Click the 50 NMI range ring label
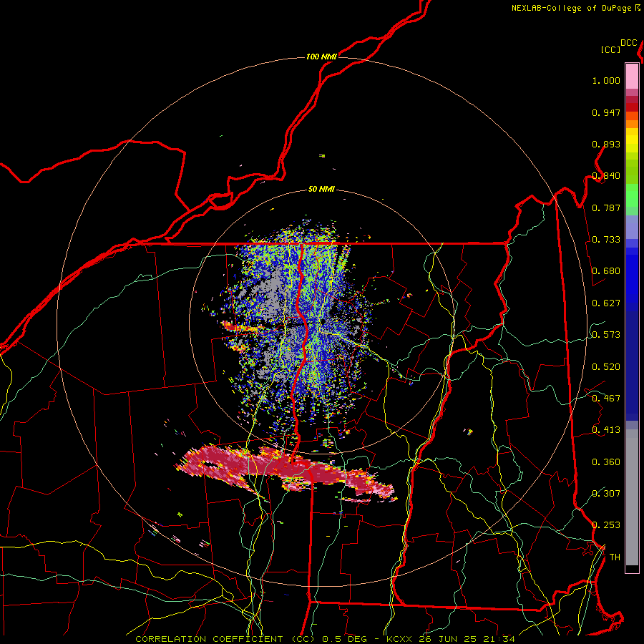 [x=321, y=189]
